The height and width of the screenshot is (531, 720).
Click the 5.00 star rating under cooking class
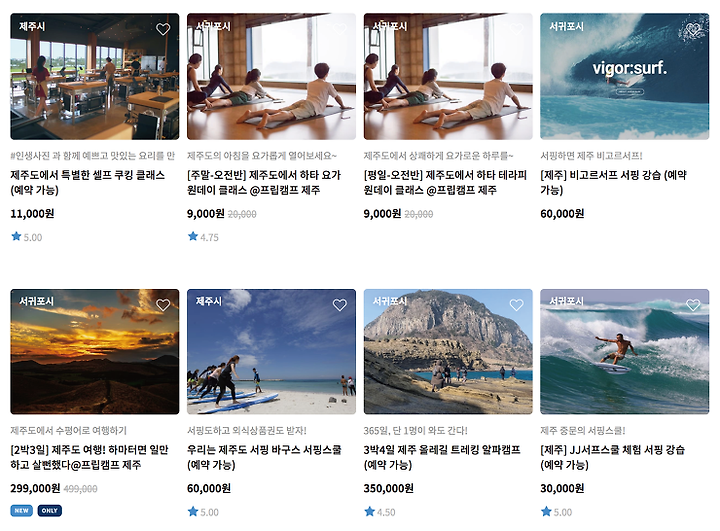27,237
